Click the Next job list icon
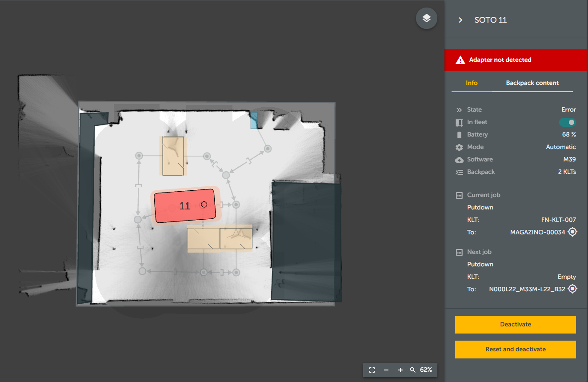Viewport: 588px width, 382px height. click(x=460, y=252)
